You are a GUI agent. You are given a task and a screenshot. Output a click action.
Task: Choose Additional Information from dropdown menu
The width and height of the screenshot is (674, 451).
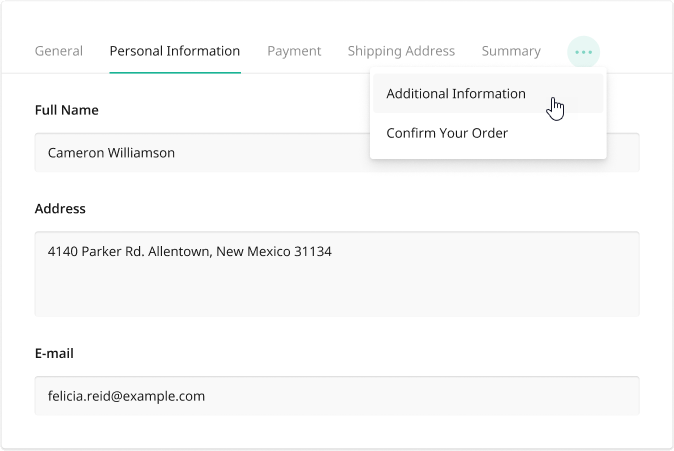point(456,94)
